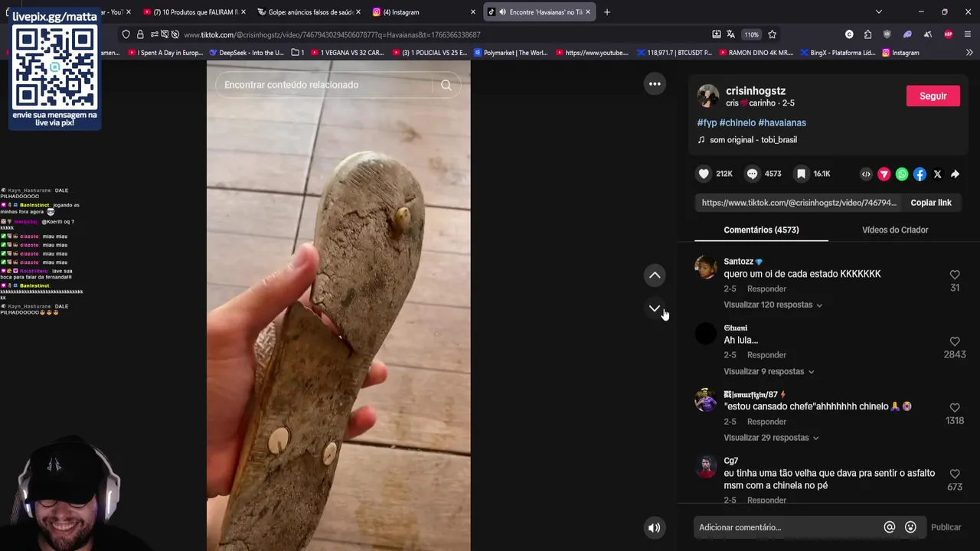The height and width of the screenshot is (551, 980).
Task: Insert emoji in the comment box
Action: (910, 527)
